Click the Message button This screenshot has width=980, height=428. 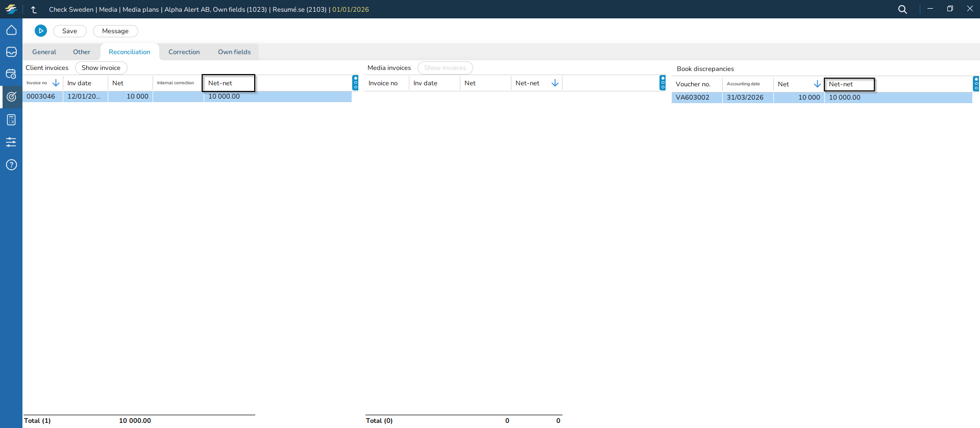click(x=115, y=31)
